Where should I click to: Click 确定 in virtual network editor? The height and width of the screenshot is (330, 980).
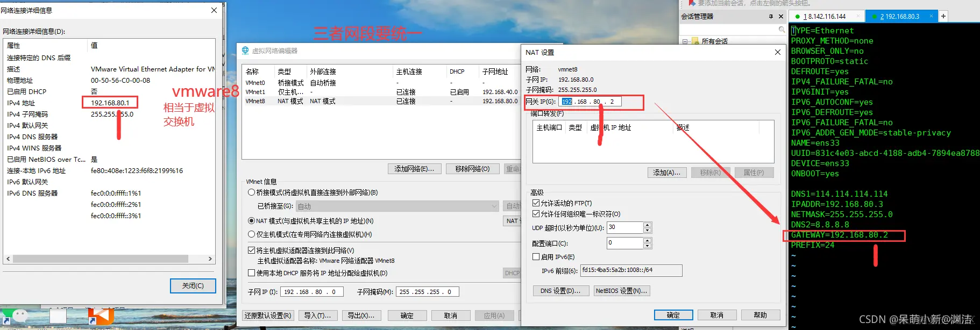[x=407, y=315]
